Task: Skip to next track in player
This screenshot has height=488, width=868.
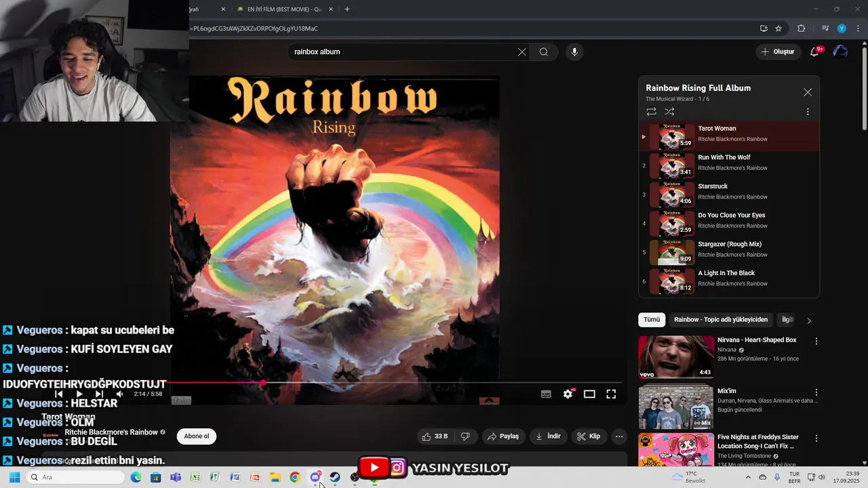Action: [99, 394]
